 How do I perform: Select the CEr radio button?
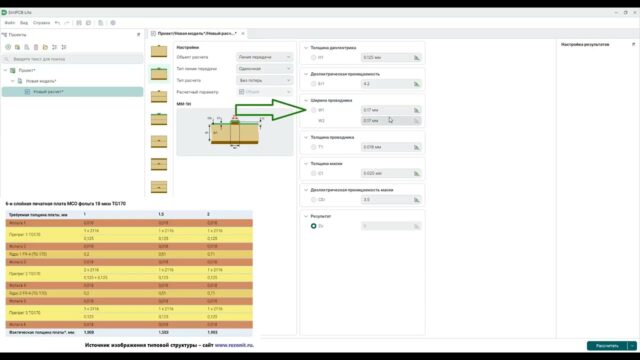coord(313,200)
